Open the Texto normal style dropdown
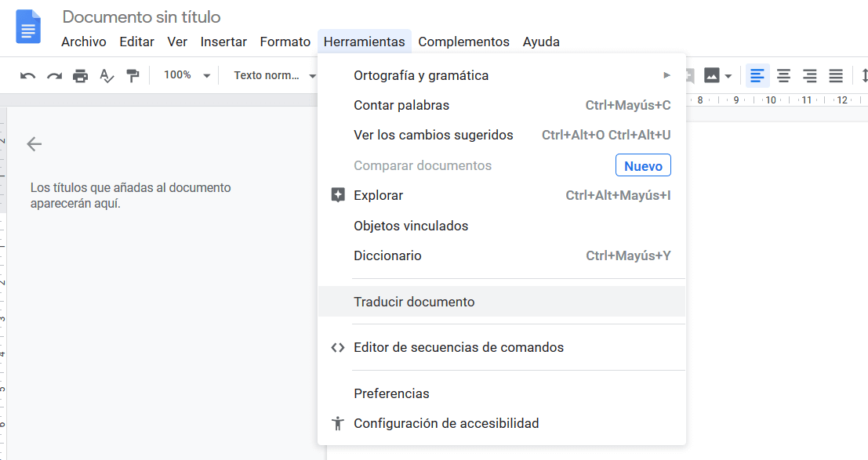The image size is (868, 460). click(274, 75)
